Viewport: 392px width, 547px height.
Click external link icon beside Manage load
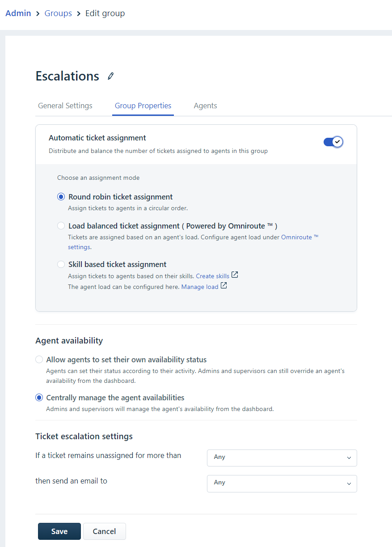(x=223, y=286)
